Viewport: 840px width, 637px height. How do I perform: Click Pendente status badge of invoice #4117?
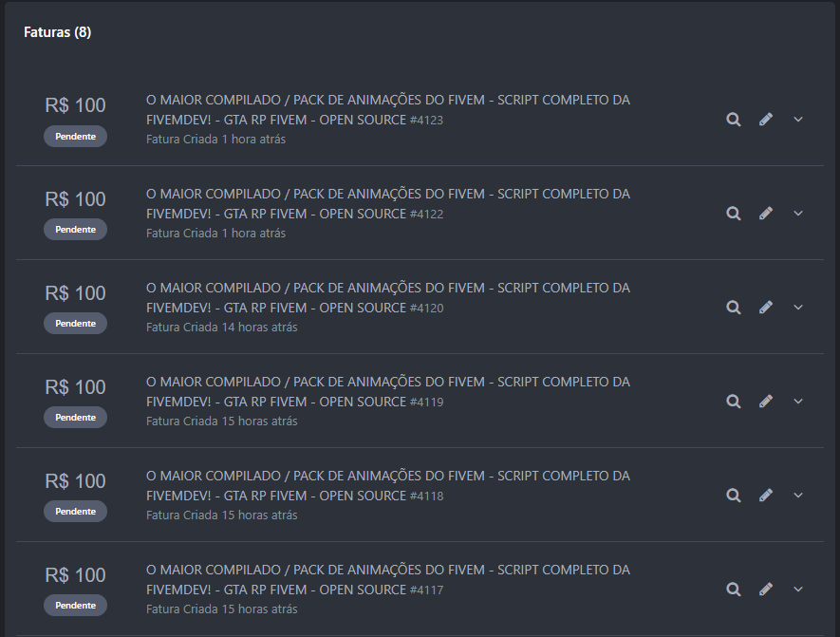pyautogui.click(x=75, y=606)
